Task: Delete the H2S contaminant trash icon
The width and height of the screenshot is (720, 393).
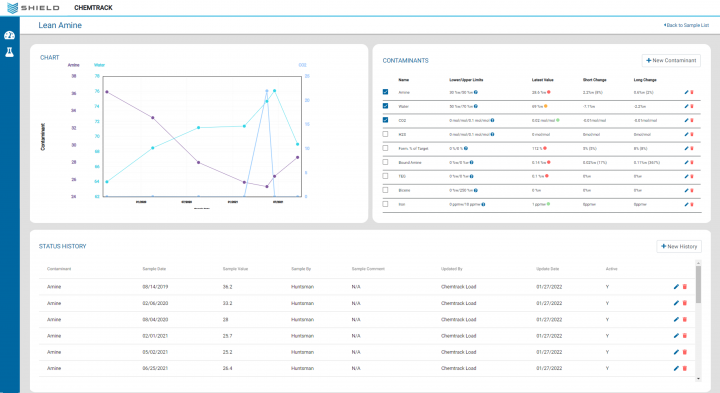Action: pyautogui.click(x=692, y=135)
